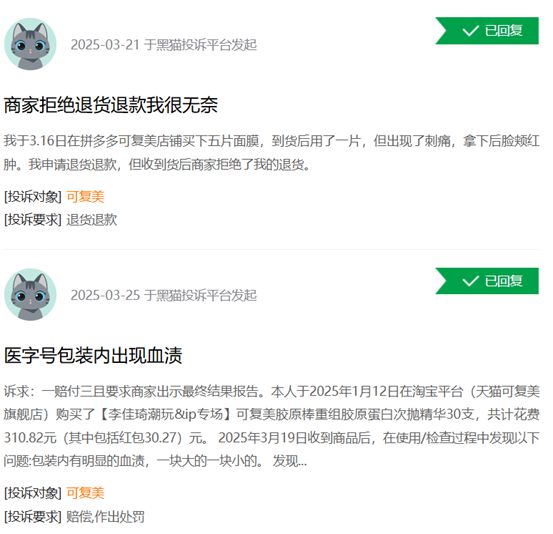Click the face mask complaint description text
Screen dimensions: 553x534
click(x=272, y=153)
